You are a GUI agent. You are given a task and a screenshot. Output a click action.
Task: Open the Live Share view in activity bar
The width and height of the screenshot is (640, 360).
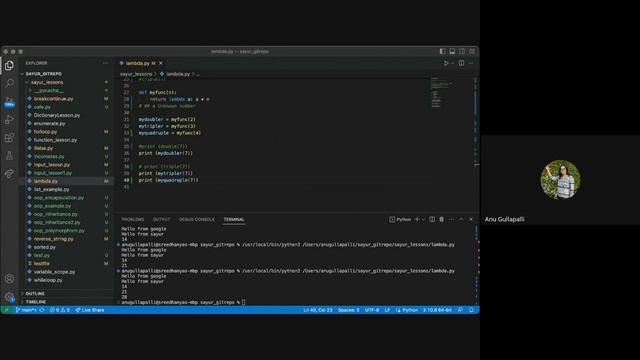point(9,173)
